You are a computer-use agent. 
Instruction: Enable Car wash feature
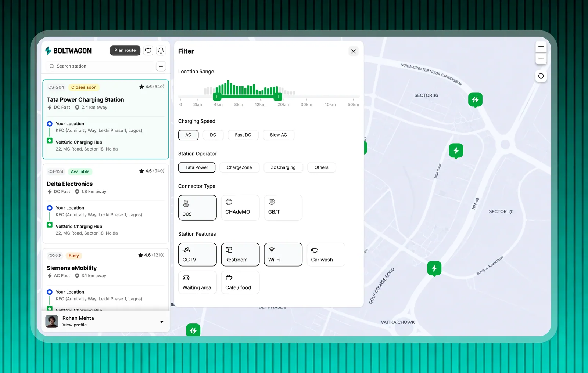pyautogui.click(x=326, y=254)
